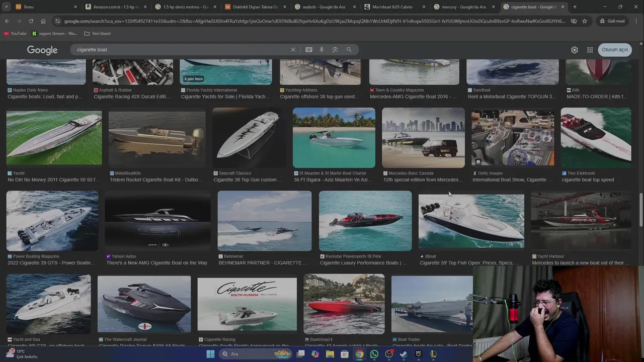Start a voice search with the microphone

322,50
